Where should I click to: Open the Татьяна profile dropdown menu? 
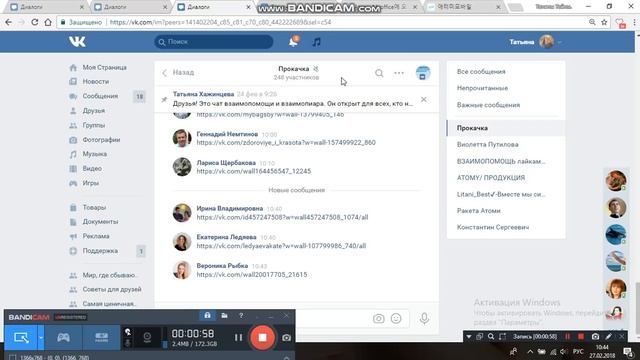click(x=535, y=42)
